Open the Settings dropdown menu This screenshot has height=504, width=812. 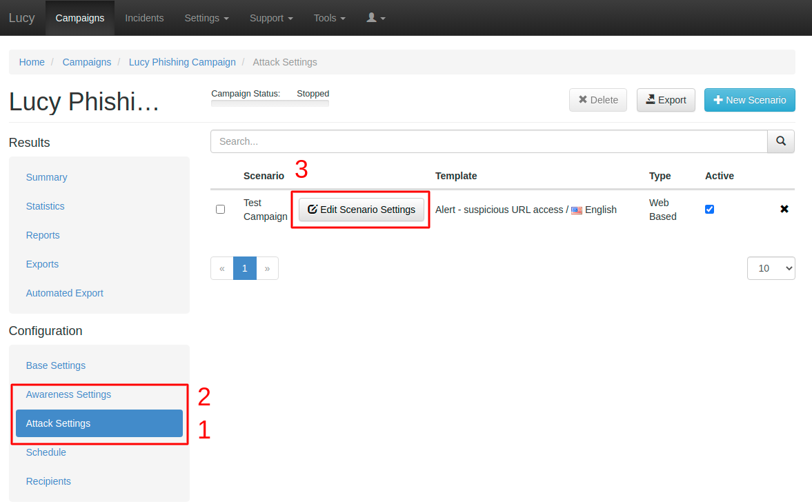pyautogui.click(x=207, y=18)
